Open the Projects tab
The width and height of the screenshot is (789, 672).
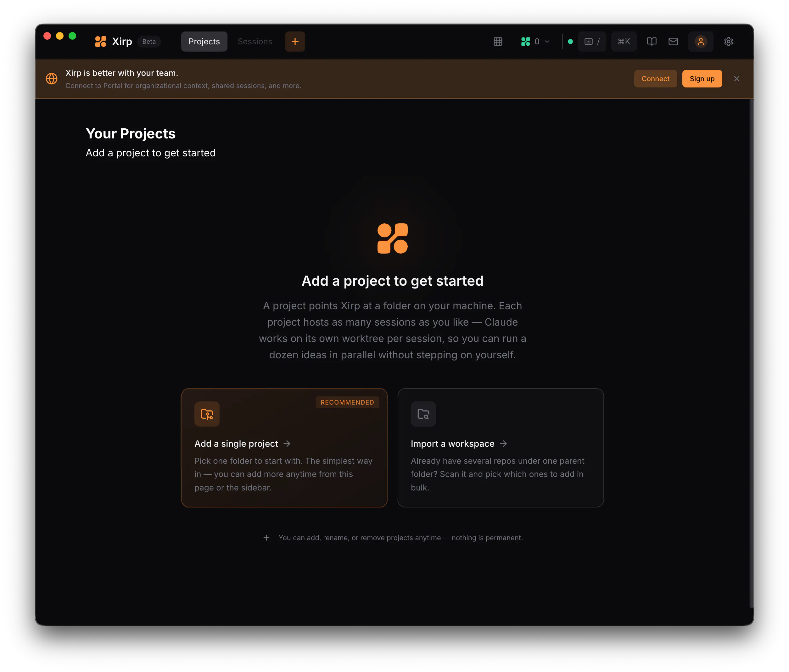click(x=204, y=42)
